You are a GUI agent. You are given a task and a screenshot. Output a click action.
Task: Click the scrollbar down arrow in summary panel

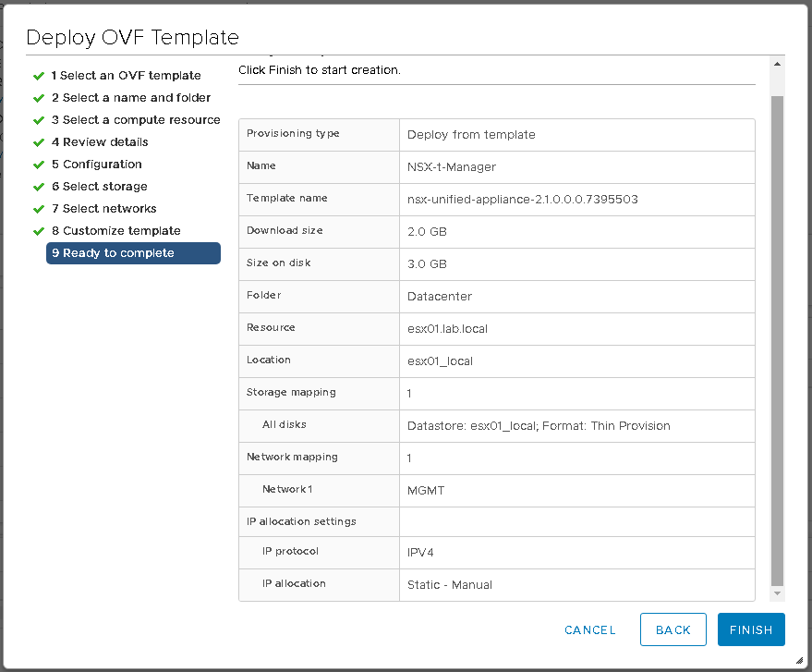[777, 593]
